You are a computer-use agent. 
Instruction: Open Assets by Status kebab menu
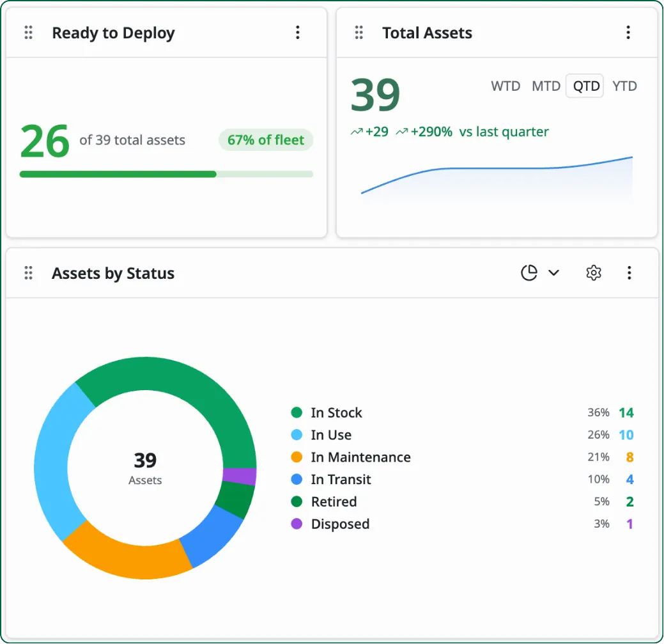coord(629,273)
